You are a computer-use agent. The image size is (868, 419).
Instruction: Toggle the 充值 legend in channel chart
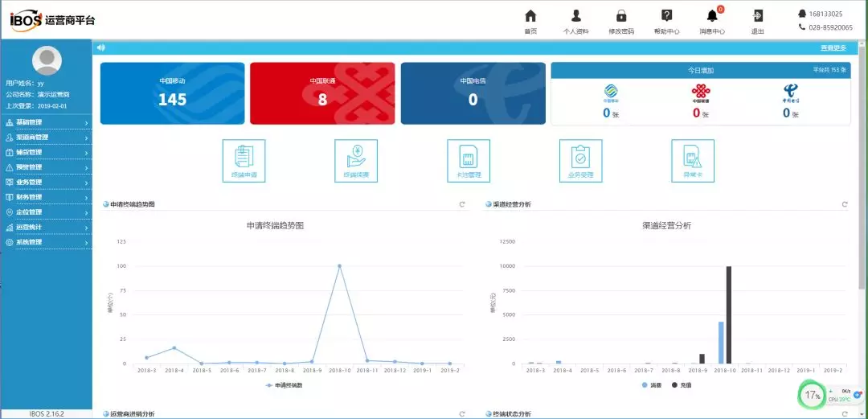(x=682, y=384)
